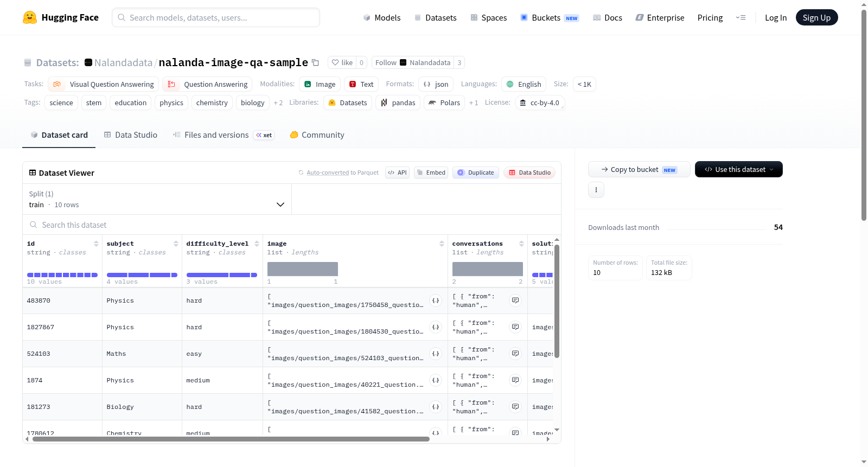This screenshot has width=868, height=467.
Task: Open the red Data Studio viewer button
Action: point(529,172)
